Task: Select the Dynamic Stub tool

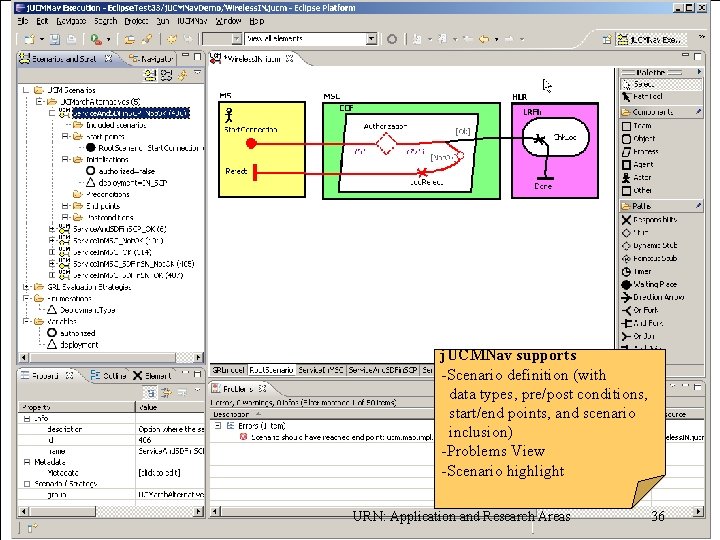Action: 649,245
